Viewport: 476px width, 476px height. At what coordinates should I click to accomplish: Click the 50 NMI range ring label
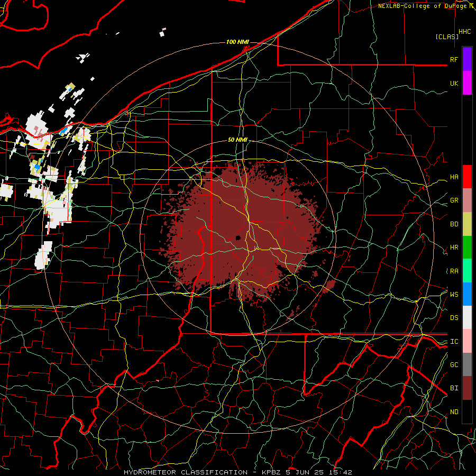(237, 140)
